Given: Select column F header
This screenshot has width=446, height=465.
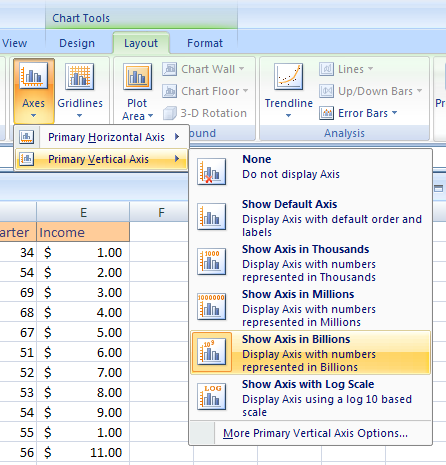Looking at the screenshot, I should pyautogui.click(x=161, y=212).
